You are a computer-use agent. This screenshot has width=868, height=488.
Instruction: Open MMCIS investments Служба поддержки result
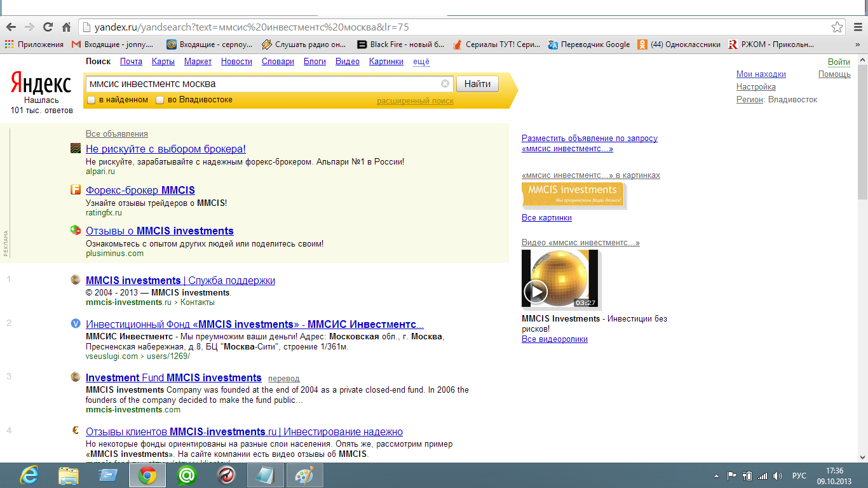(x=180, y=281)
